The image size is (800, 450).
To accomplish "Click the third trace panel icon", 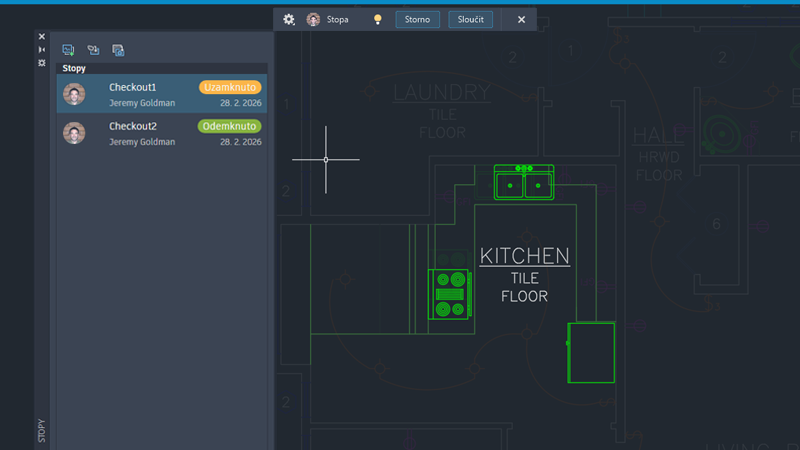I will (118, 50).
